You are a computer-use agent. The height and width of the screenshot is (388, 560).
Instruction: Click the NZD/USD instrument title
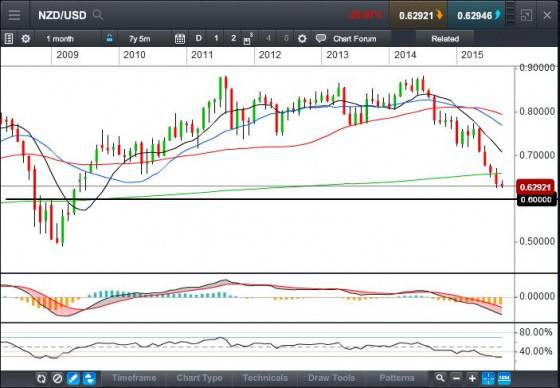(62, 15)
